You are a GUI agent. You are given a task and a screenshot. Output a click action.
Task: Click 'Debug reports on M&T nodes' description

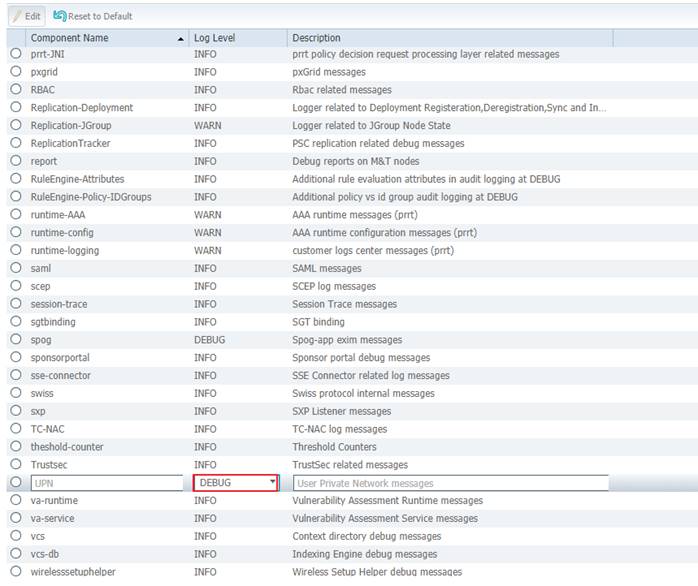pos(356,161)
